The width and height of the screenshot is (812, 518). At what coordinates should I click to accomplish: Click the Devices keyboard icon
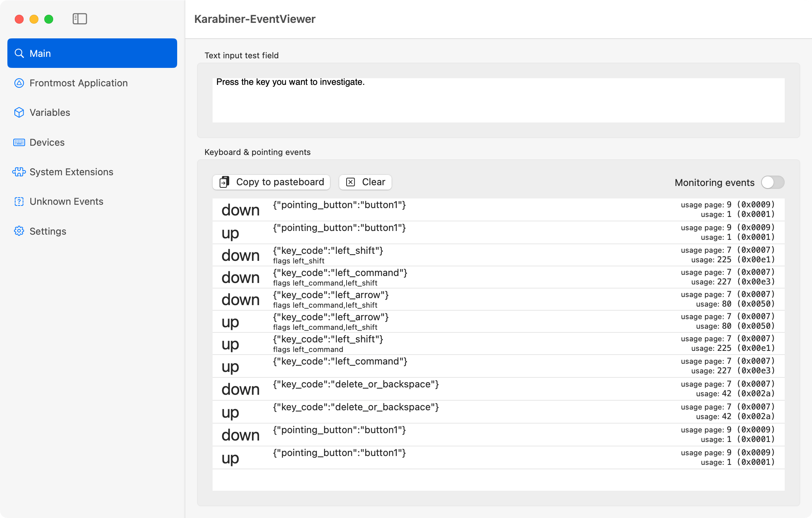pos(19,142)
